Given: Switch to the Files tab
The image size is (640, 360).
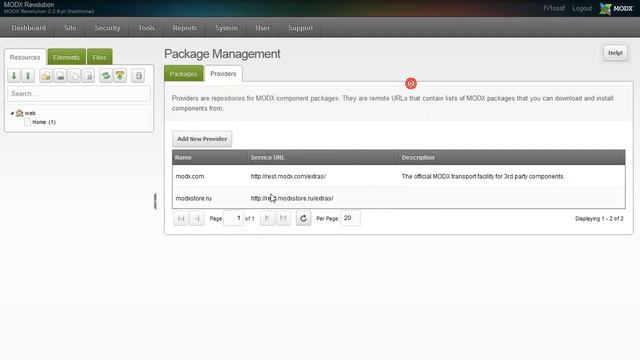Looking at the screenshot, I should [x=99, y=57].
